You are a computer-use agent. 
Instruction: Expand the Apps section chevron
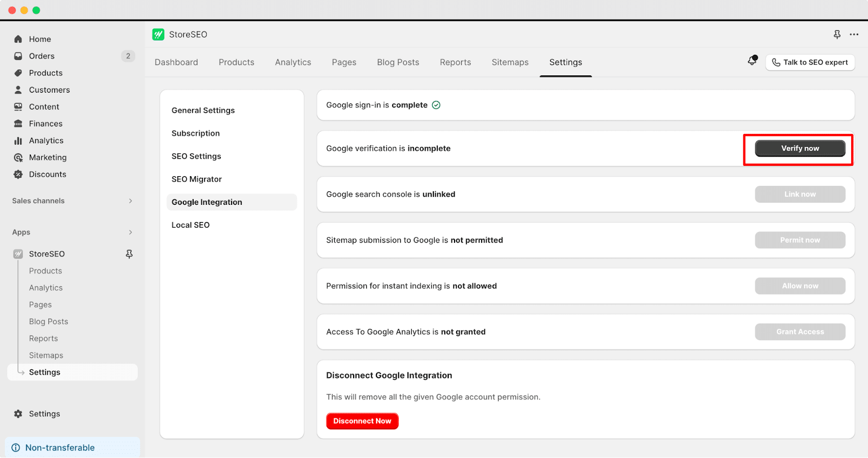pyautogui.click(x=130, y=232)
